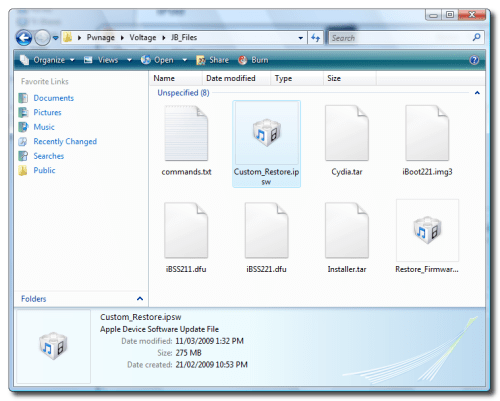The height and width of the screenshot is (401, 500).
Task: Open Public favorite link
Action: [44, 170]
